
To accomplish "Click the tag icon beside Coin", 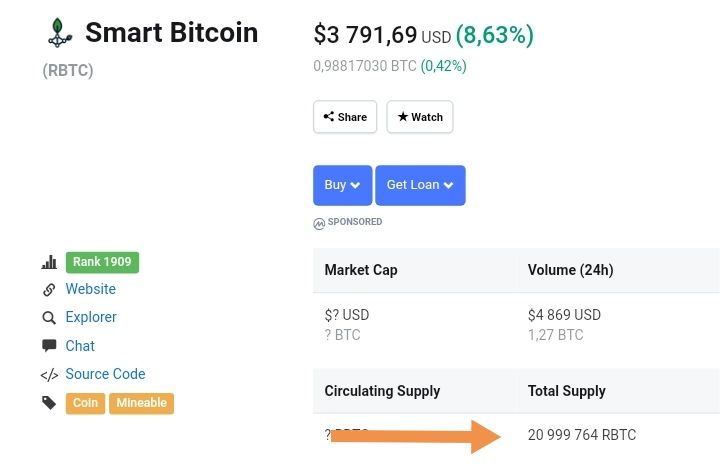I will point(49,403).
